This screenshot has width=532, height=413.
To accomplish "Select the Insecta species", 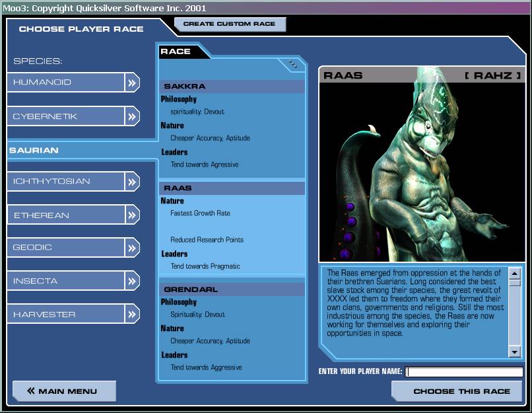I will (66, 281).
